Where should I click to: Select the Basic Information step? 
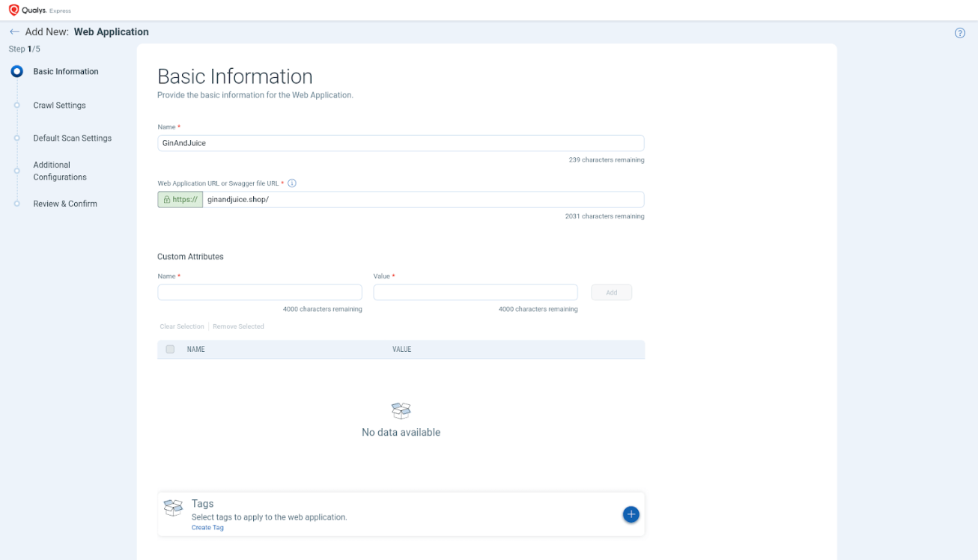[x=66, y=72]
